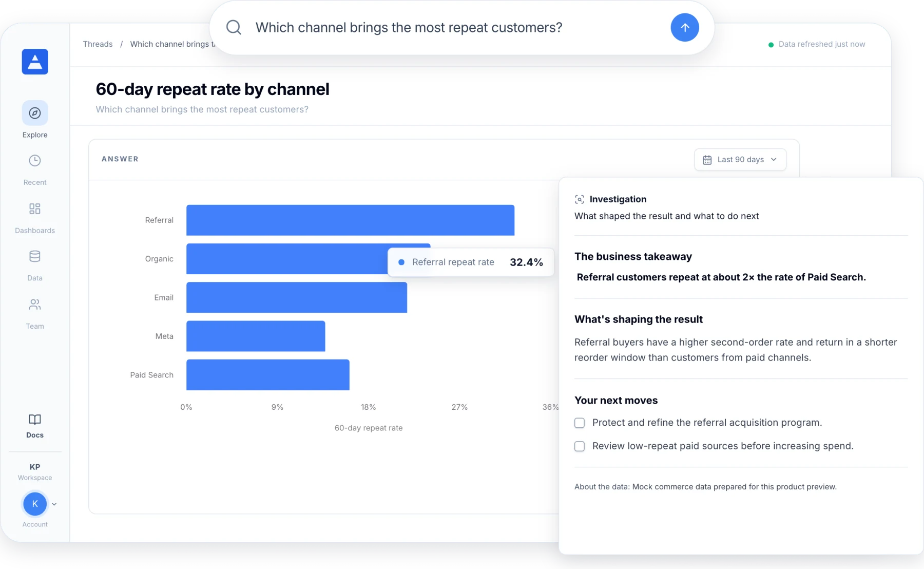Submit the question with arrow button

[685, 28]
